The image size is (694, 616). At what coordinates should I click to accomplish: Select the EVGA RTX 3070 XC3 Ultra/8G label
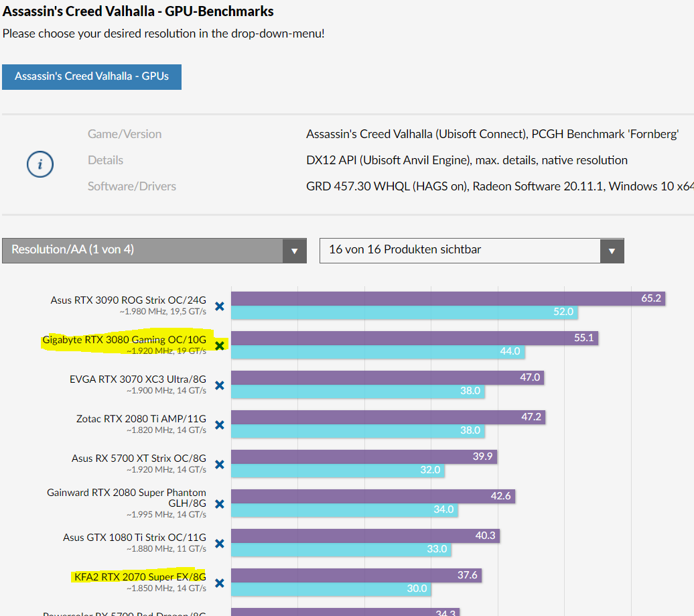pos(138,379)
